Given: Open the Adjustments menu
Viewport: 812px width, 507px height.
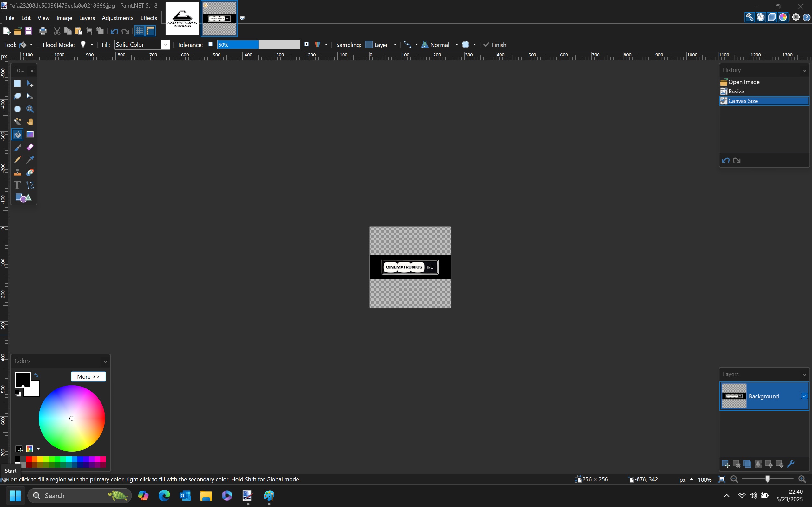Looking at the screenshot, I should click(x=117, y=18).
